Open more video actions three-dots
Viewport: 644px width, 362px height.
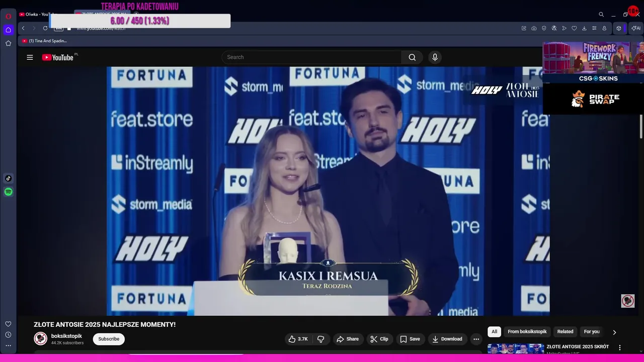pos(476,339)
